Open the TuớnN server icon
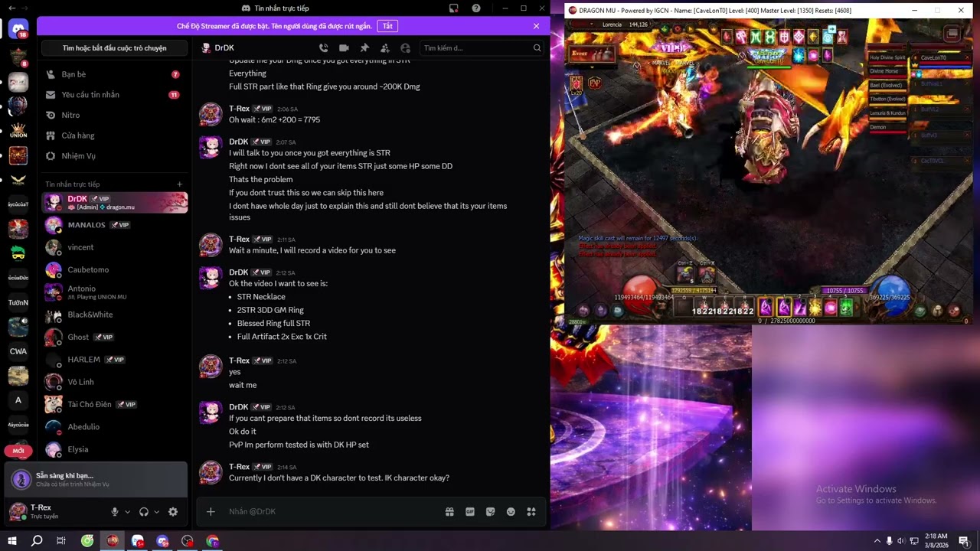Viewport: 980px width, 551px height. coord(18,302)
